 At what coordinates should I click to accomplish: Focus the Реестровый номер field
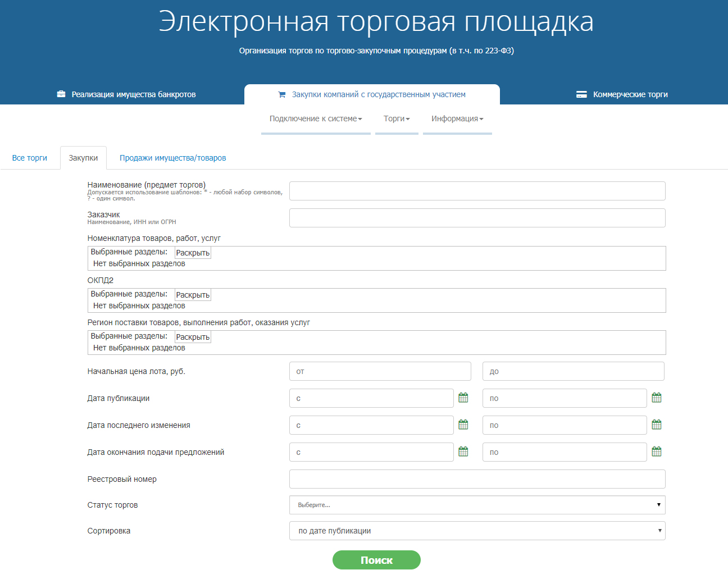point(477,479)
